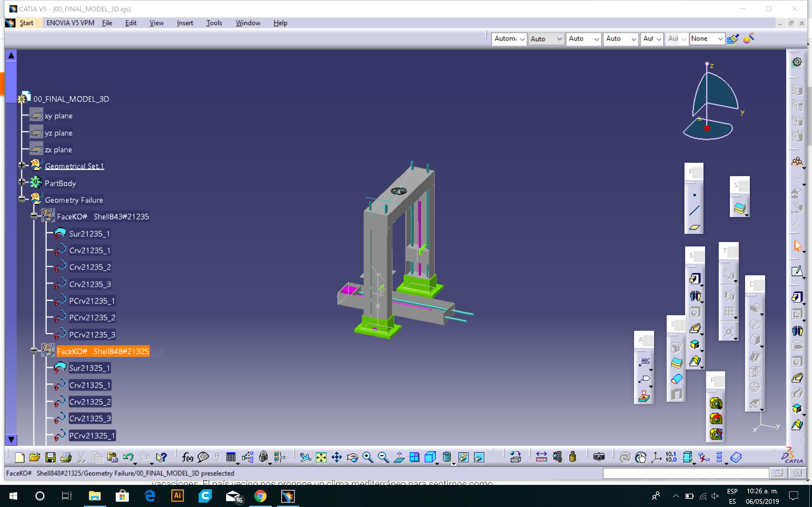Toggle the manual update hand icon
812x507 pixels.
point(641,457)
